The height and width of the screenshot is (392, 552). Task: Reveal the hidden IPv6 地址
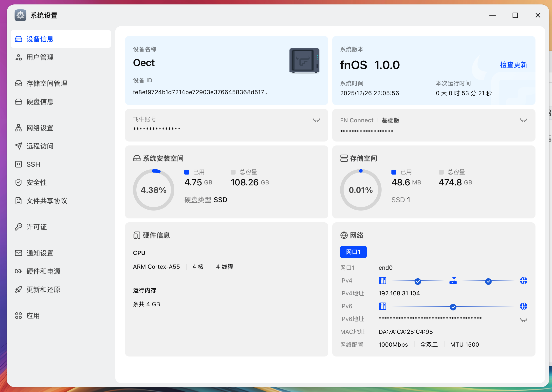[524, 320]
